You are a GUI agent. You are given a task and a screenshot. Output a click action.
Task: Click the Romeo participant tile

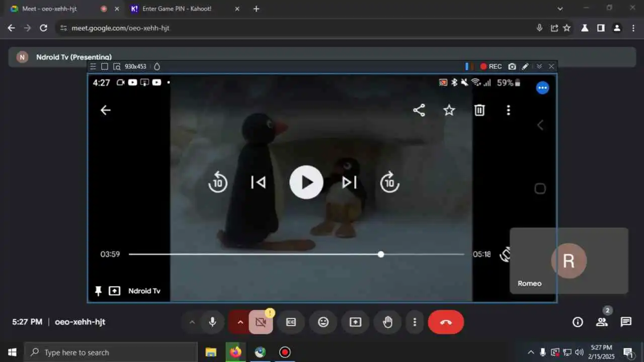tap(569, 261)
